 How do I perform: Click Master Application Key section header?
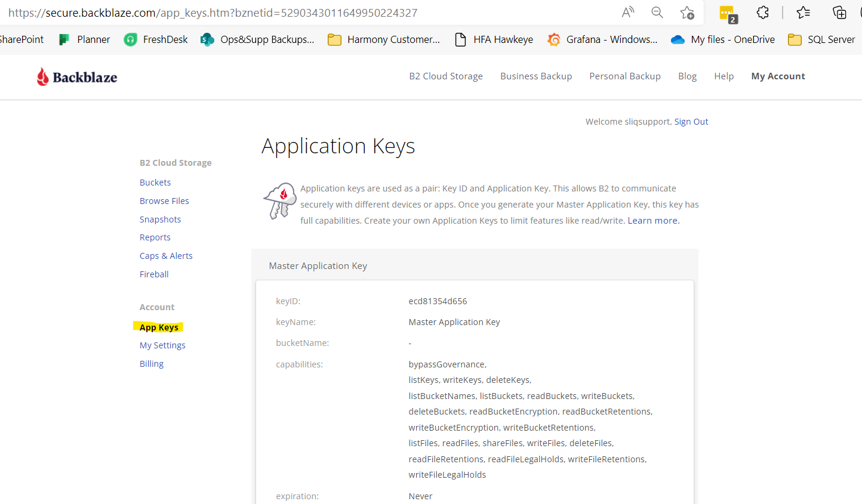pyautogui.click(x=318, y=266)
